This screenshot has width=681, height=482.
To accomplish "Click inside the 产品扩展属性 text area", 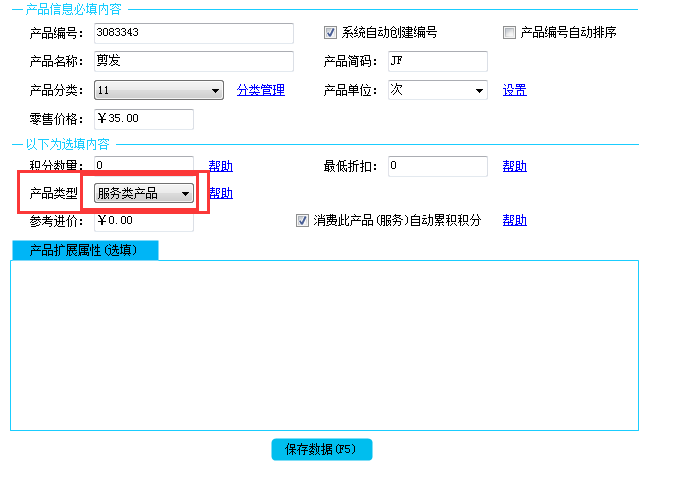I will click(x=324, y=345).
